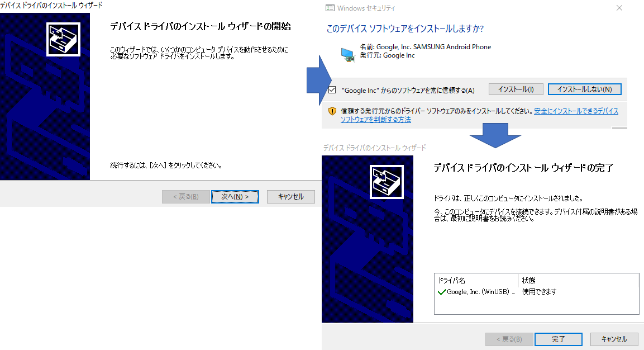Screen dimensions: 644x350
Task: Click the device icon in the start wizard
Action: pyautogui.click(x=63, y=39)
